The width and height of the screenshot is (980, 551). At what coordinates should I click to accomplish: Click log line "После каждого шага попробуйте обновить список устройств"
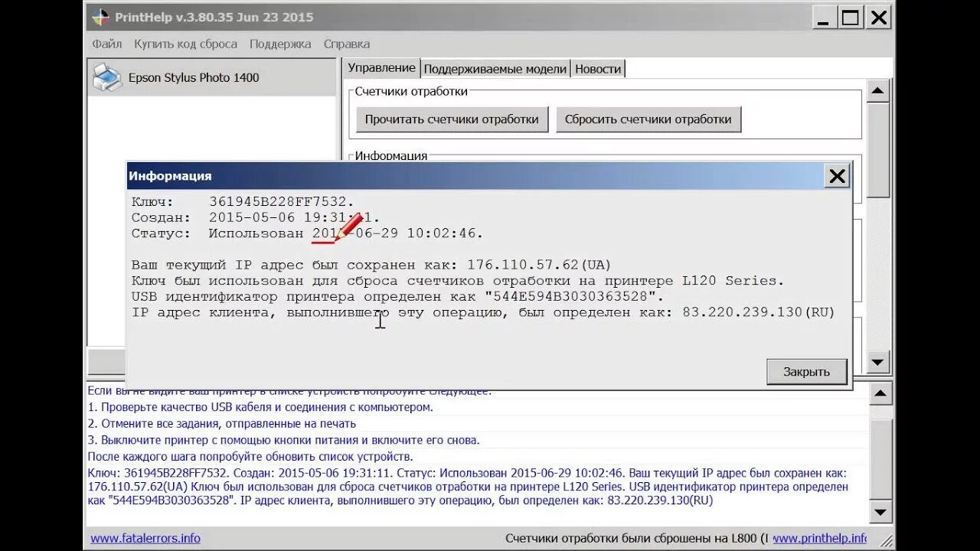point(250,457)
